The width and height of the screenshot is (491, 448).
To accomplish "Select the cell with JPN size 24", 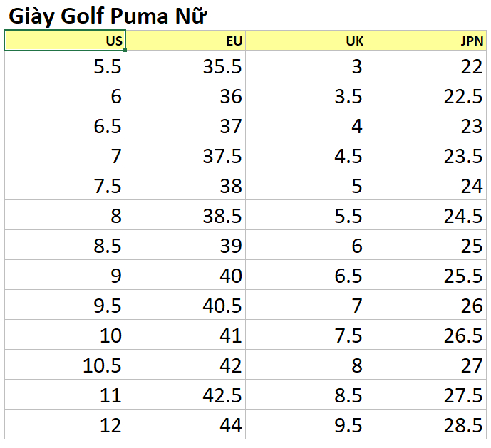I will [426, 185].
